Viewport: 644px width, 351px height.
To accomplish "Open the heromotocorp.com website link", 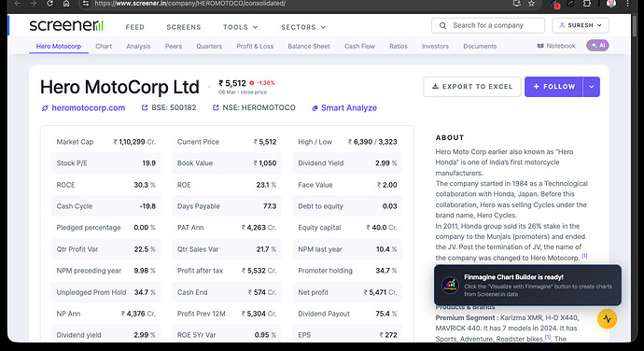I will click(89, 107).
